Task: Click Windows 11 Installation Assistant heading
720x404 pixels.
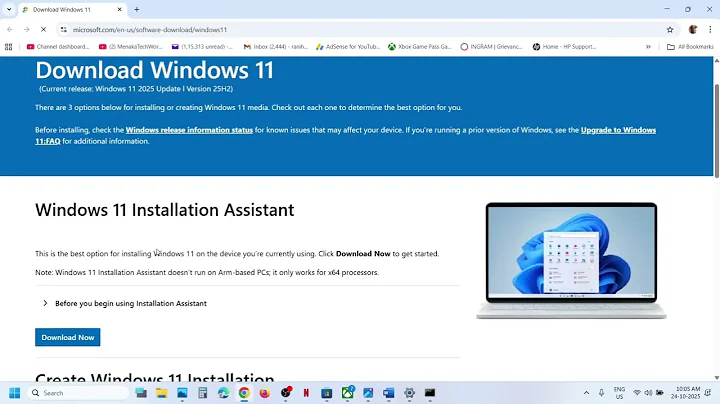Action: (x=165, y=210)
